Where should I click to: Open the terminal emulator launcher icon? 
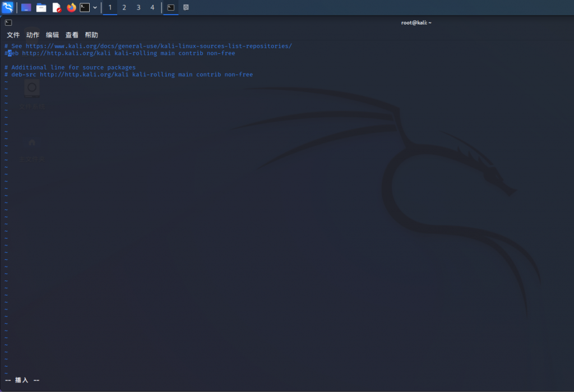pos(85,7)
